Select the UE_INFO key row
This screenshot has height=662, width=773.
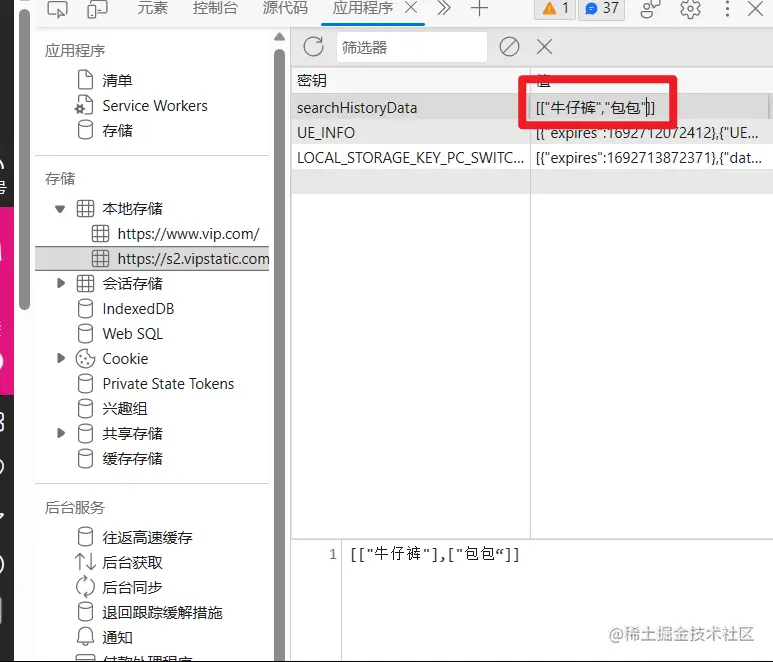point(411,133)
